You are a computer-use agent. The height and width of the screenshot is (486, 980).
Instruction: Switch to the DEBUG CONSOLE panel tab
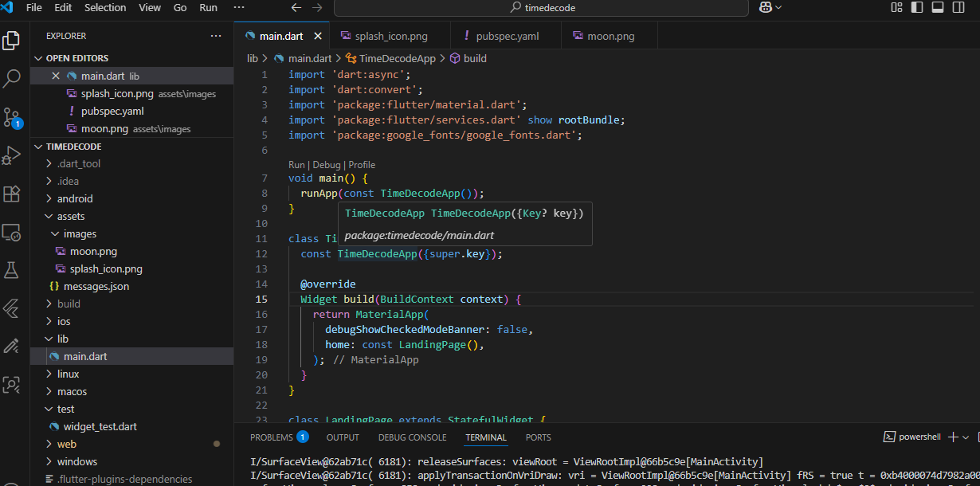[412, 437]
